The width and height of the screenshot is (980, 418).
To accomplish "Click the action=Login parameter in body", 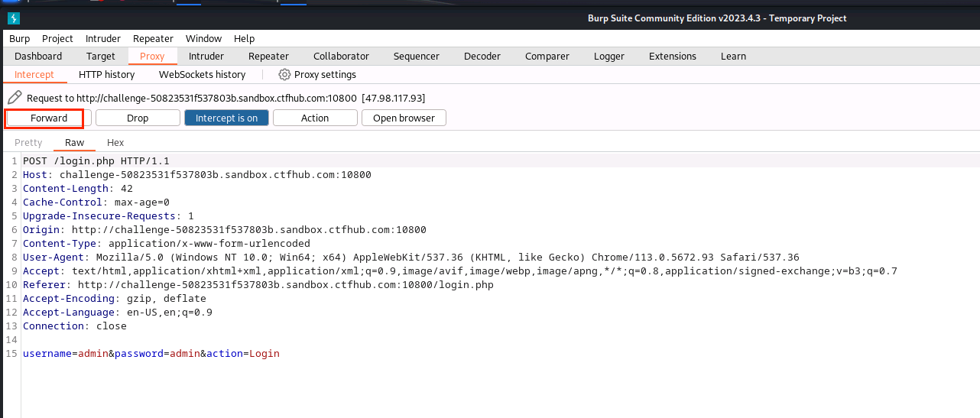I will pos(243,353).
